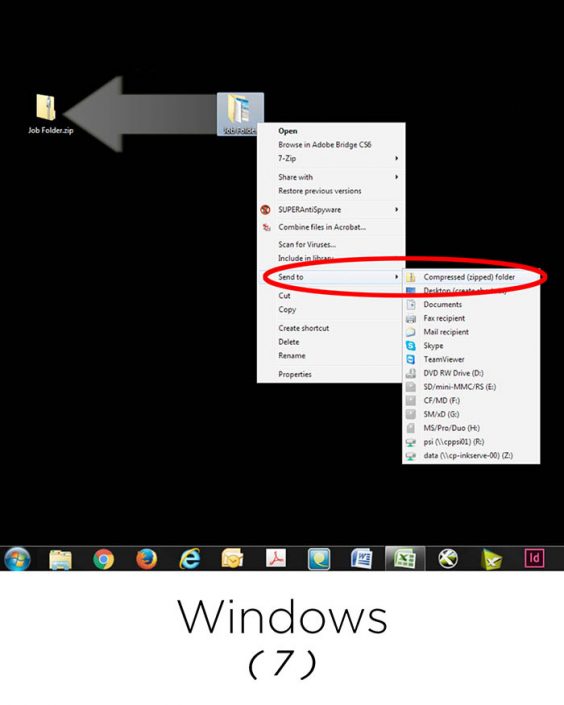Open Internet Explorer taskbar icon
Viewport: 564px width, 705px height.
pyautogui.click(x=190, y=559)
